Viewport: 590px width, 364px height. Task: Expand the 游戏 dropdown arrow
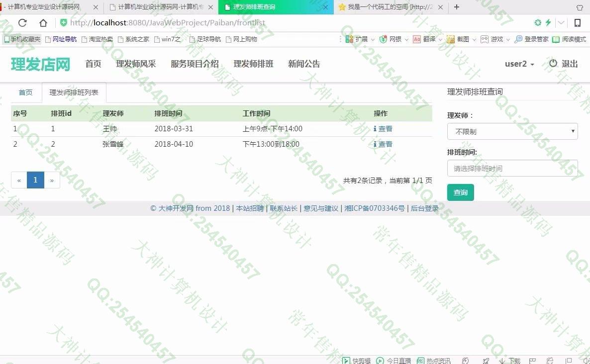508,39
